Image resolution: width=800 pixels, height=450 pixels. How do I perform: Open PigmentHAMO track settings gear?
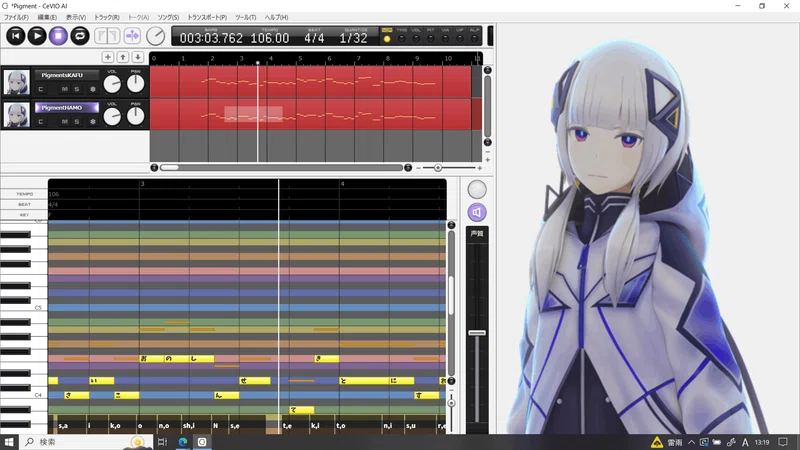pyautogui.click(x=93, y=121)
